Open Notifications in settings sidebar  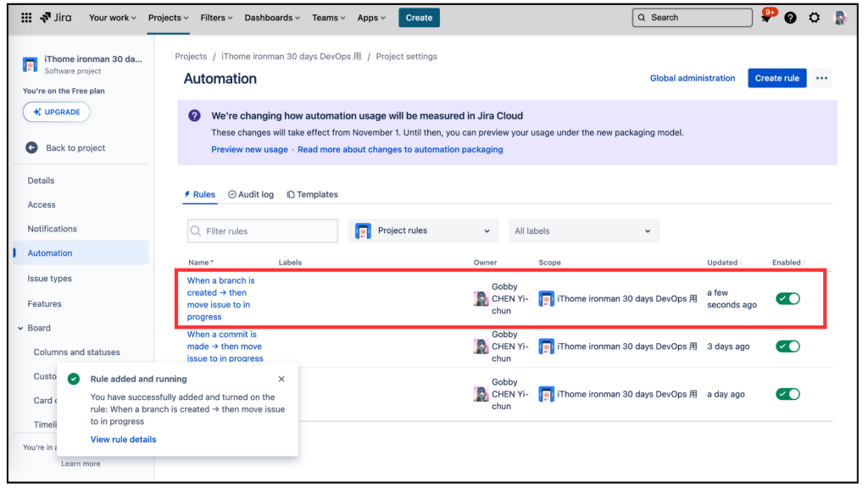coord(52,229)
